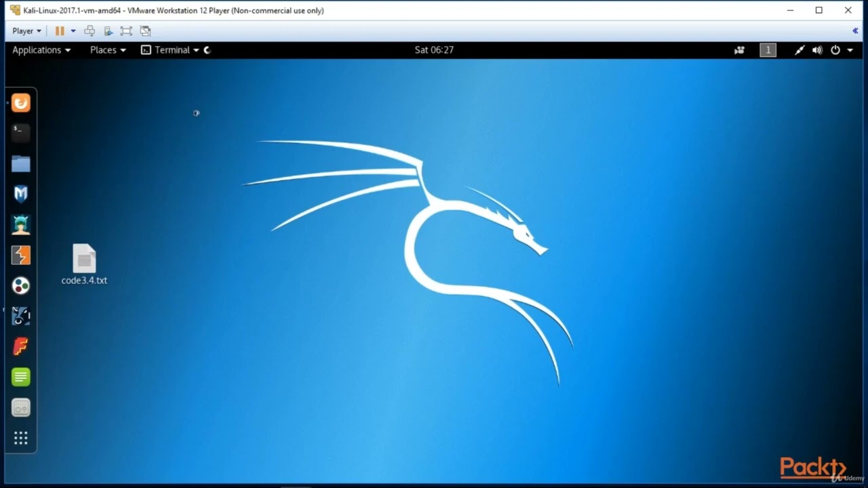Click the power icon in top bar
The height and width of the screenshot is (488, 868).
click(835, 50)
